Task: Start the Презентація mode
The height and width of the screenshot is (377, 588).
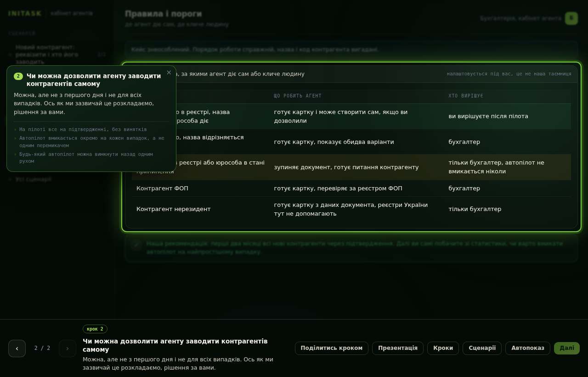Action: [x=398, y=348]
